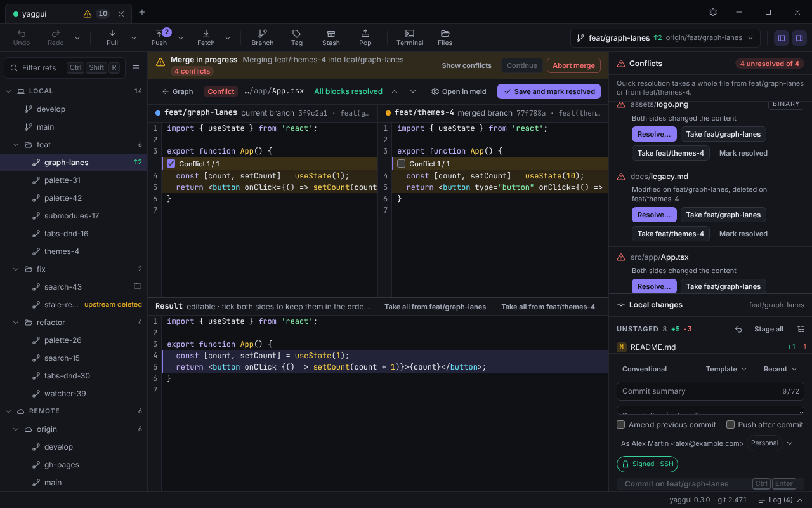Screen dimensions: 812x508
Task: Pull changes using the Pull button
Action: point(112,37)
